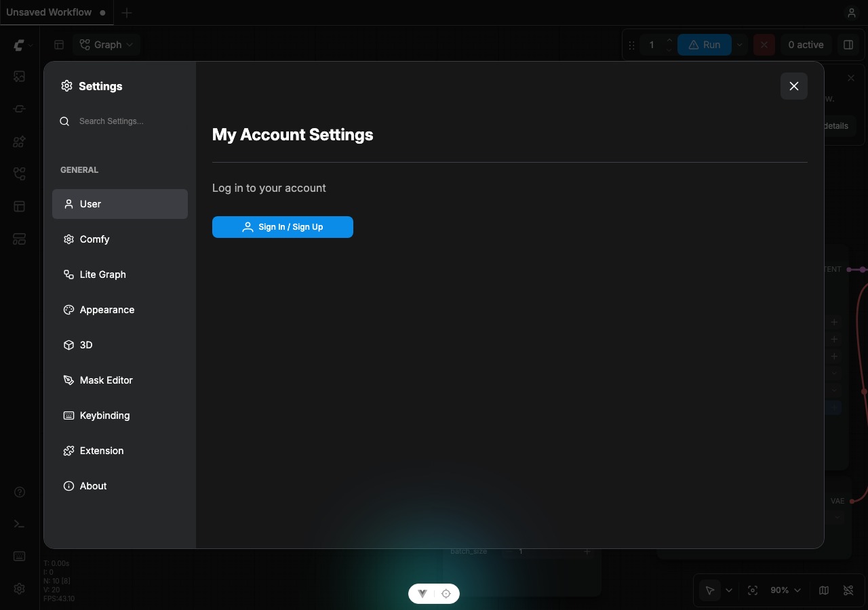
Task: Increase the batch count stepper
Action: (x=669, y=40)
